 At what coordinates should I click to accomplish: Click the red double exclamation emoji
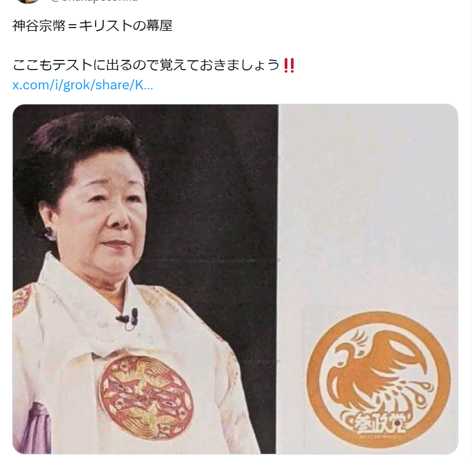tap(289, 66)
